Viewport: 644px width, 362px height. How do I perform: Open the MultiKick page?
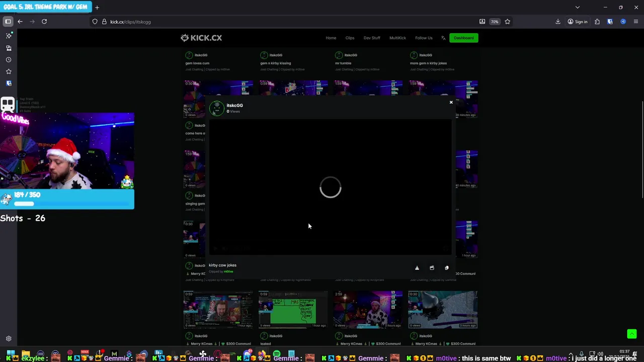[397, 38]
